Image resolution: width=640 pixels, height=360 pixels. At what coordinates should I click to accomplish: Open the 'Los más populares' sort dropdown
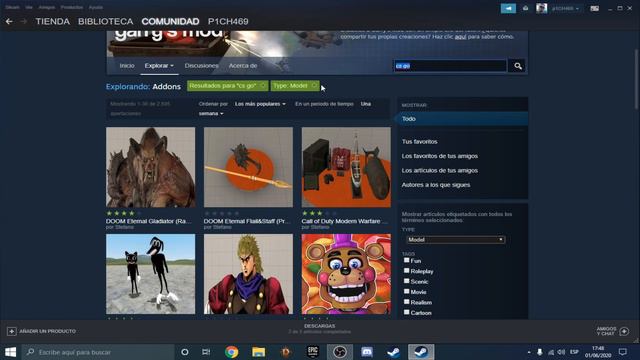pyautogui.click(x=260, y=104)
